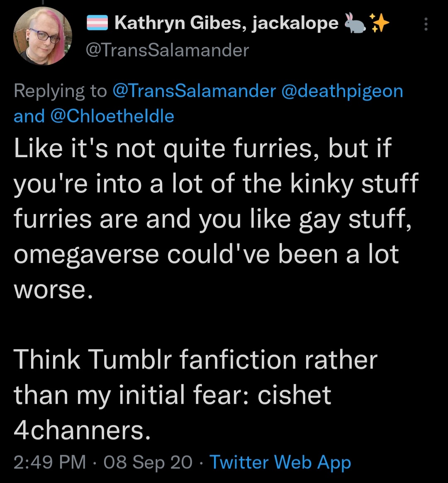Open display name Kathryn Gibes, jackalope

[x=226, y=23]
